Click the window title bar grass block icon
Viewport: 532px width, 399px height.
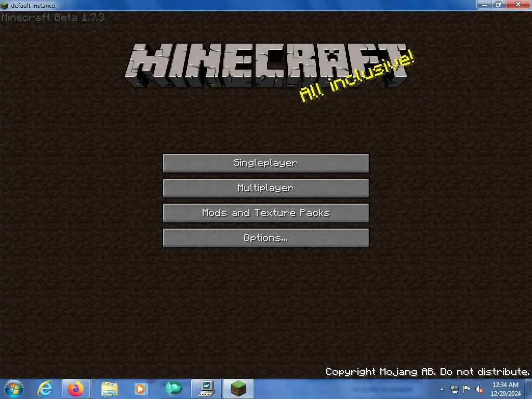click(4, 5)
